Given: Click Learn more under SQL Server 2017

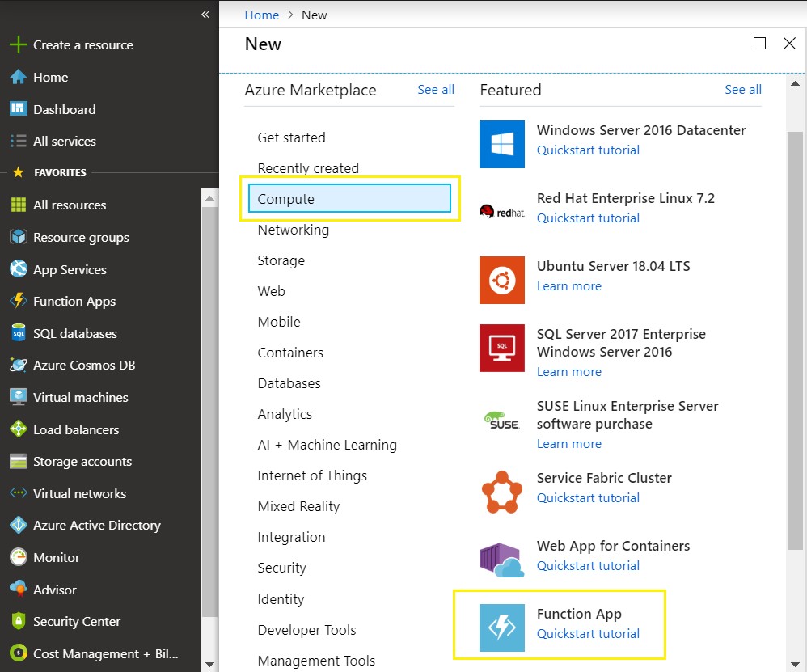Looking at the screenshot, I should pos(568,371).
